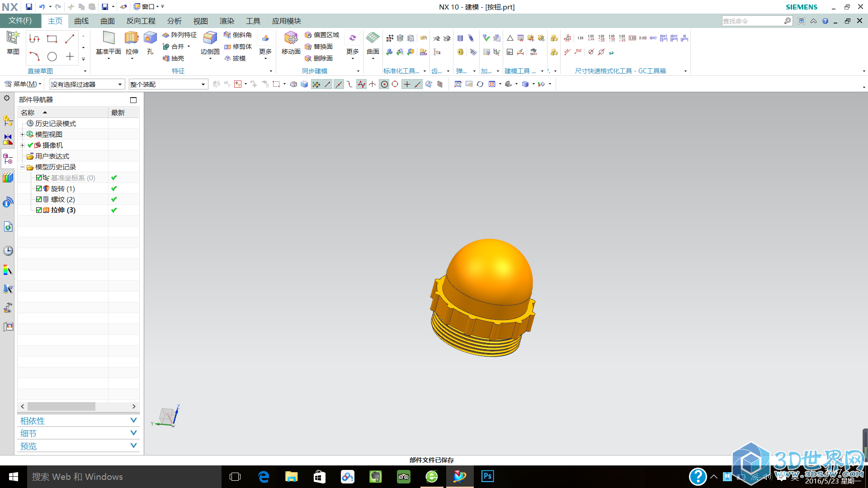Select the 倒斜角 chamfer tool
The height and width of the screenshot is (488, 868).
point(238,35)
